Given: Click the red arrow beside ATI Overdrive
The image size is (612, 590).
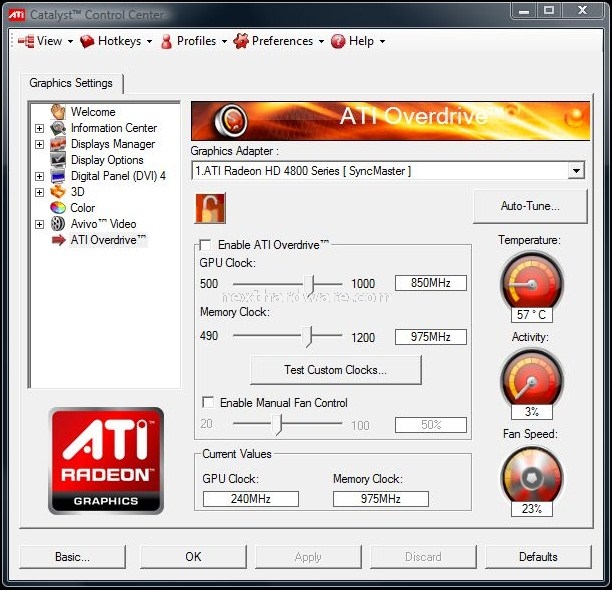Looking at the screenshot, I should (x=59, y=240).
